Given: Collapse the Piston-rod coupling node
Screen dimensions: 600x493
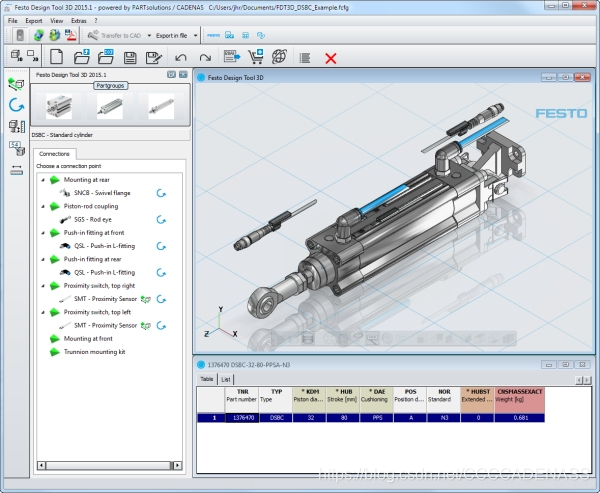Looking at the screenshot, I should (43, 206).
